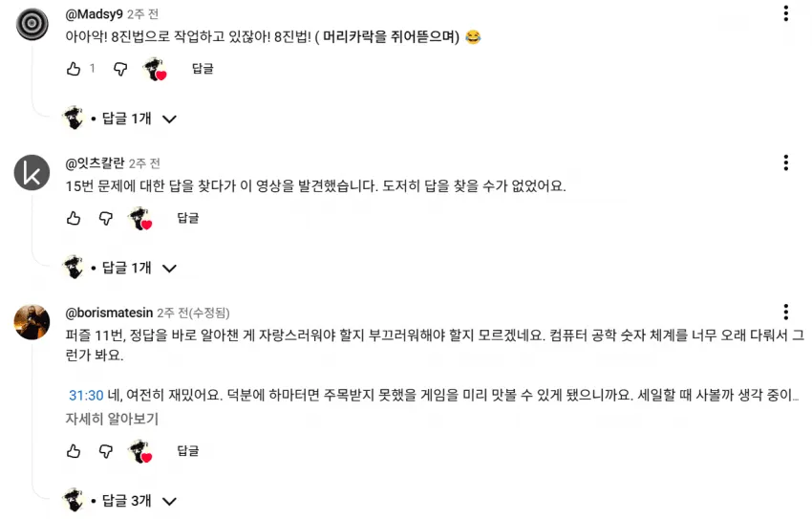
Task: Open three-dot menu on @잇츠칼란 comment
Action: coord(785,162)
